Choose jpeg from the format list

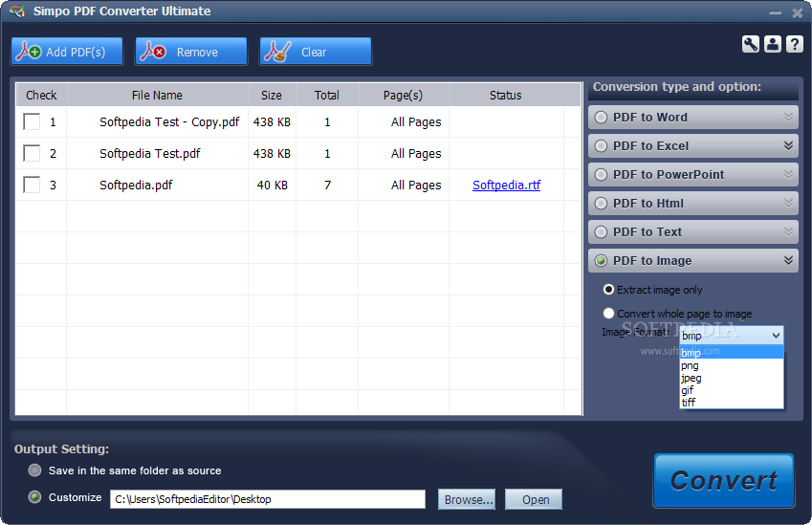(732, 378)
